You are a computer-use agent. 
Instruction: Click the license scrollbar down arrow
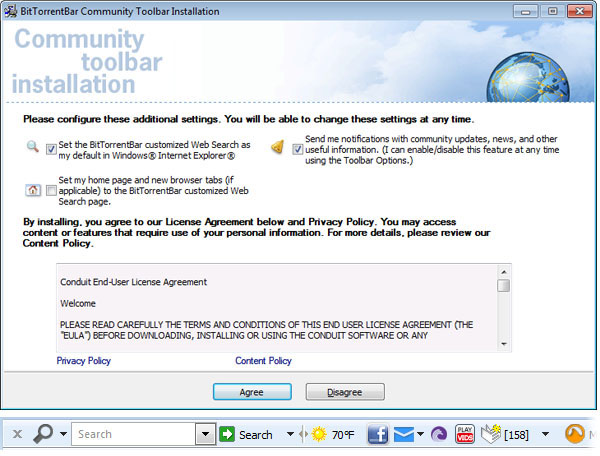pos(504,344)
